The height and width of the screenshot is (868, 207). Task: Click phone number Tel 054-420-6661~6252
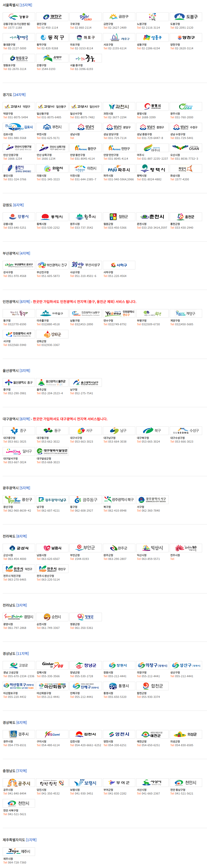(x=86, y=745)
